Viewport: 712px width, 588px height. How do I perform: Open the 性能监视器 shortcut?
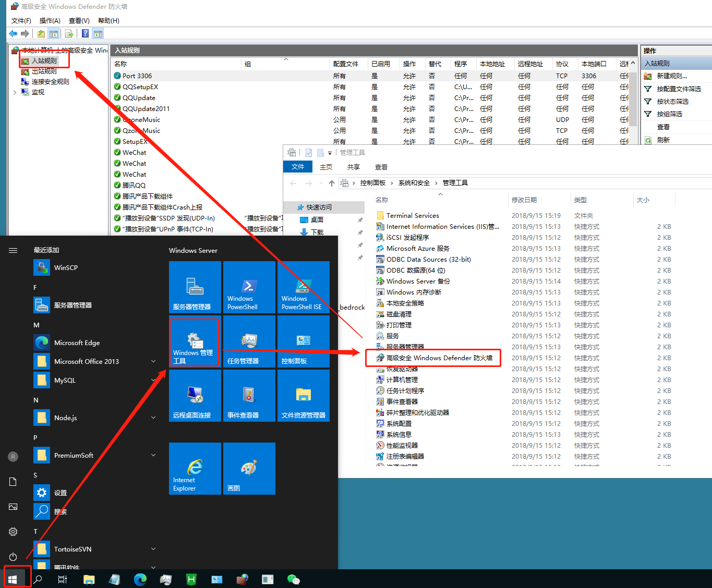(402, 446)
